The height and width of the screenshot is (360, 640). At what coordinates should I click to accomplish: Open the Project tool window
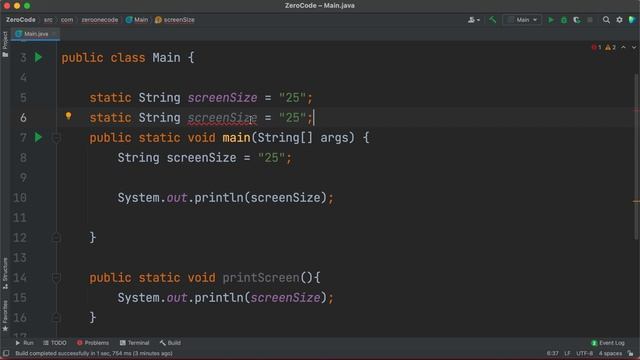5,44
